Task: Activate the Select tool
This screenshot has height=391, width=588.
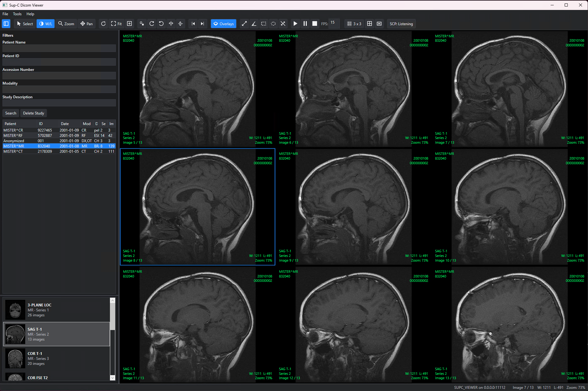Action: (25, 24)
